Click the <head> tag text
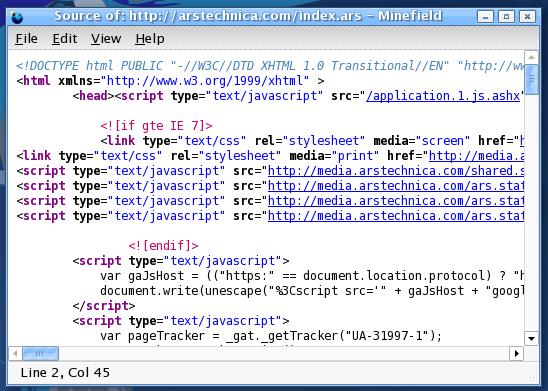This screenshot has height=391, width=548. point(93,96)
